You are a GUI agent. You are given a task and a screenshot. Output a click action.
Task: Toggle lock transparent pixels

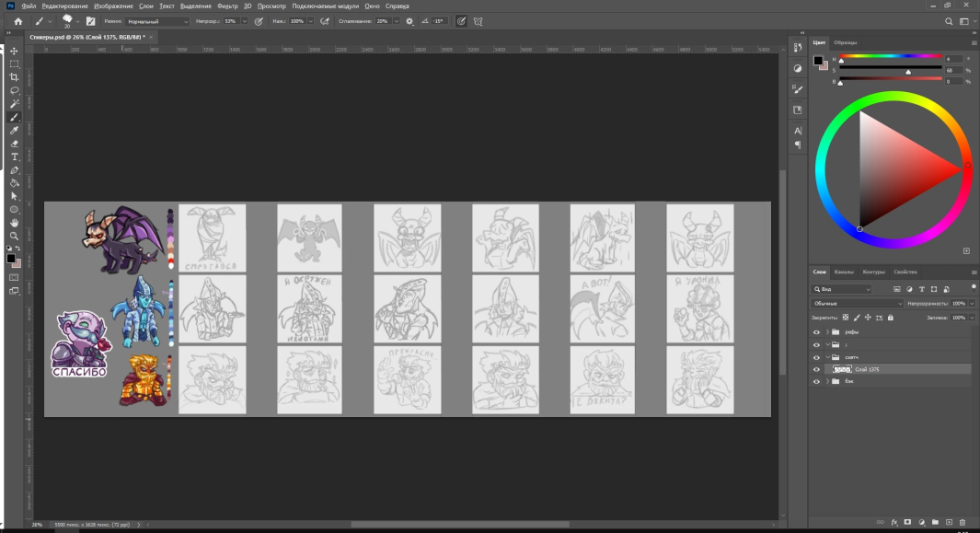pos(846,318)
